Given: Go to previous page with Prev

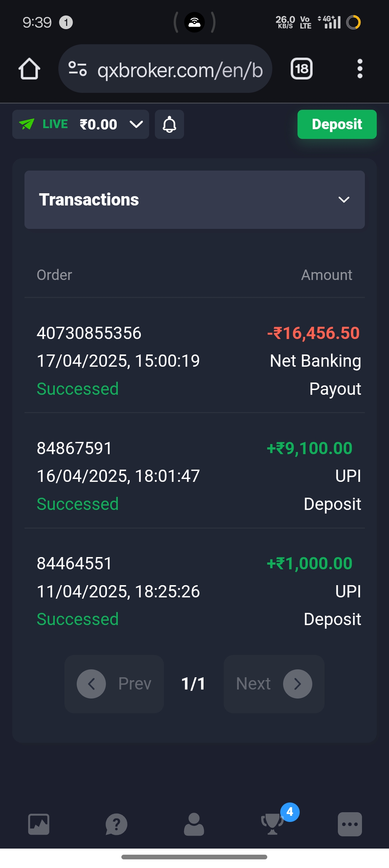Looking at the screenshot, I should click(114, 684).
